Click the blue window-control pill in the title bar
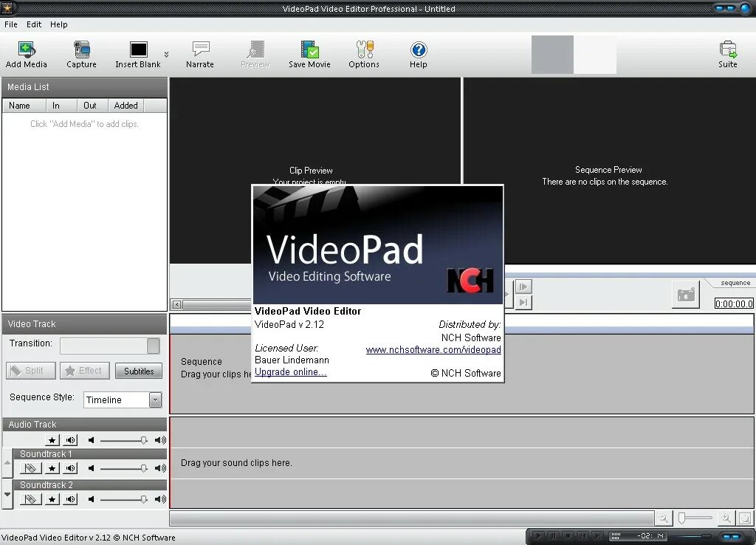Screen dimensions: 756x545 point(725,8)
